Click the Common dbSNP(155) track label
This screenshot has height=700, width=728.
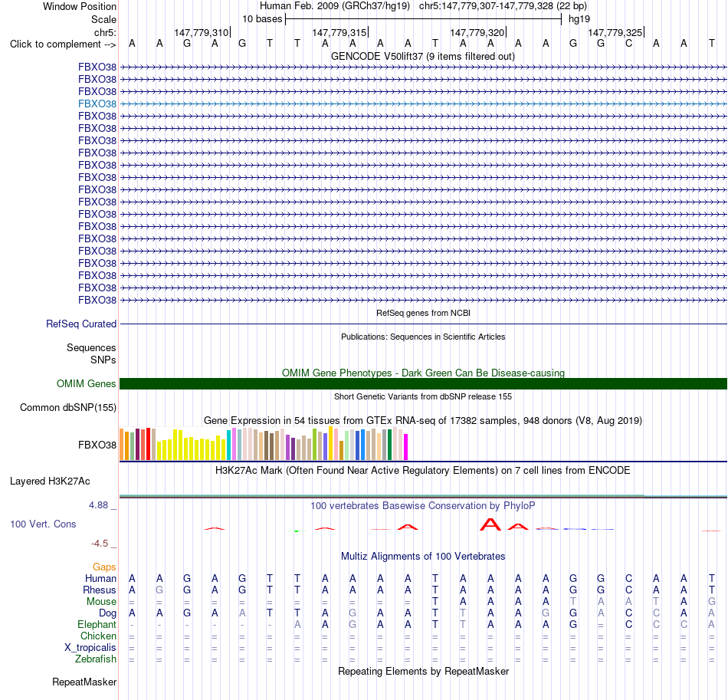(x=67, y=407)
